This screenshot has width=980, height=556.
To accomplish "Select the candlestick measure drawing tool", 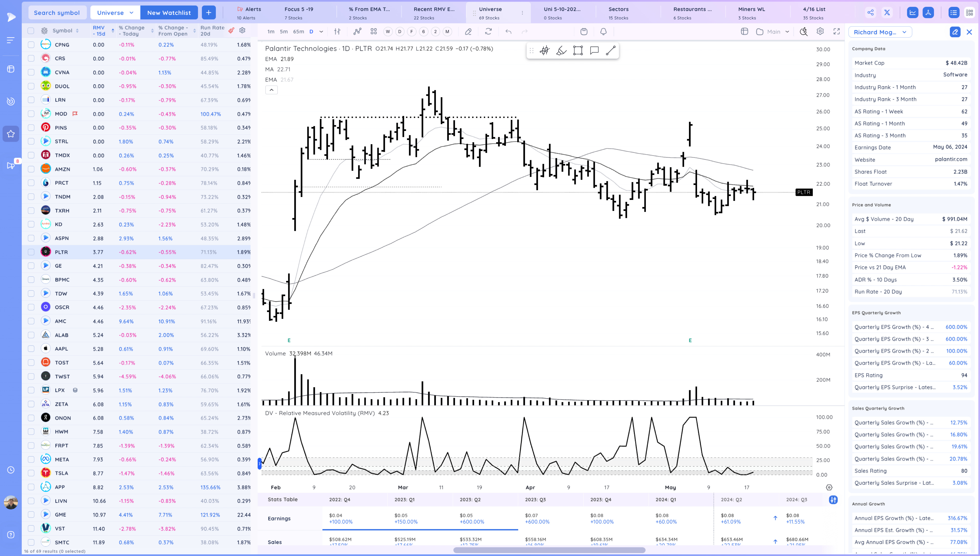I will click(x=545, y=50).
